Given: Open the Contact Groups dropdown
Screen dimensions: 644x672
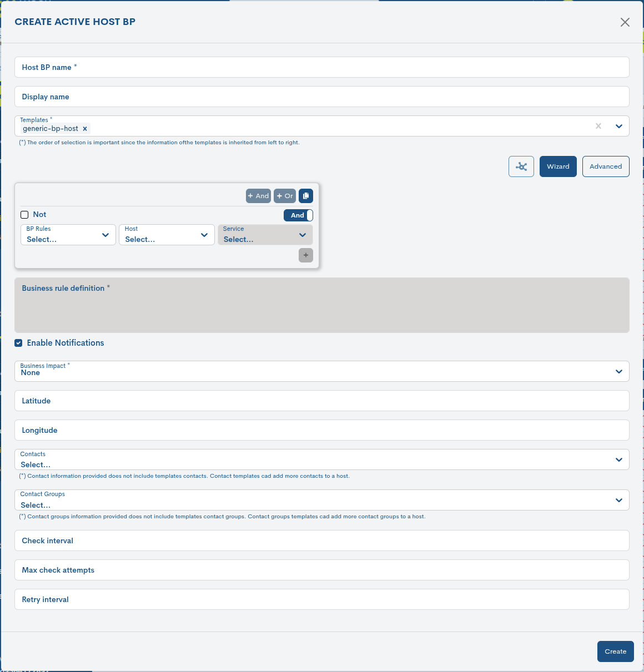Looking at the screenshot, I should click(x=322, y=500).
